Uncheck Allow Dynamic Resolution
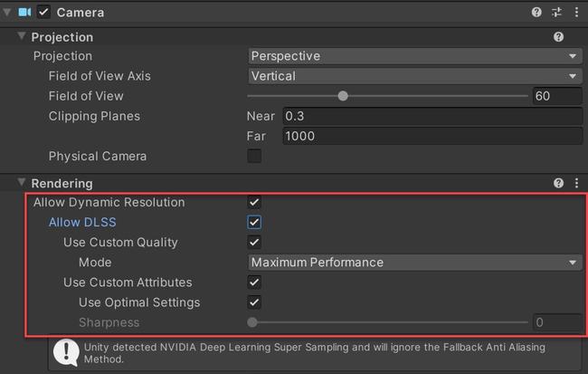 254,202
